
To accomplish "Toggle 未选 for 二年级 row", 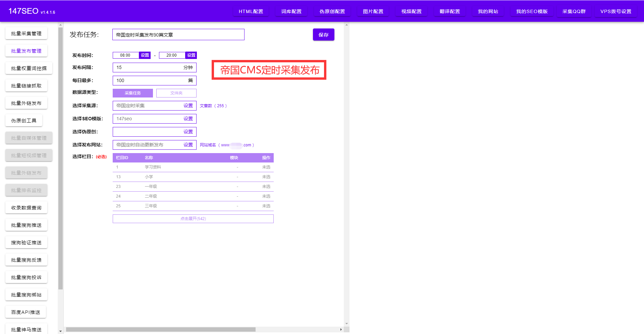I will tap(266, 196).
